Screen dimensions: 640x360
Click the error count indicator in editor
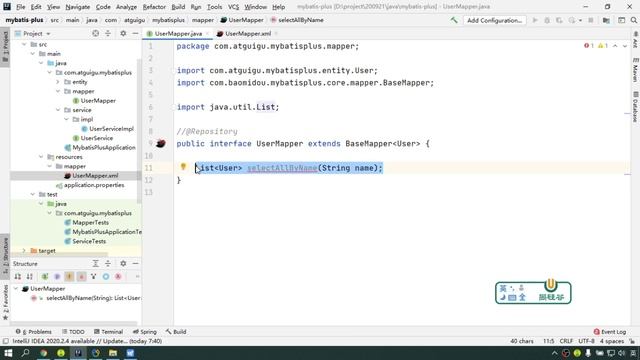(589, 46)
